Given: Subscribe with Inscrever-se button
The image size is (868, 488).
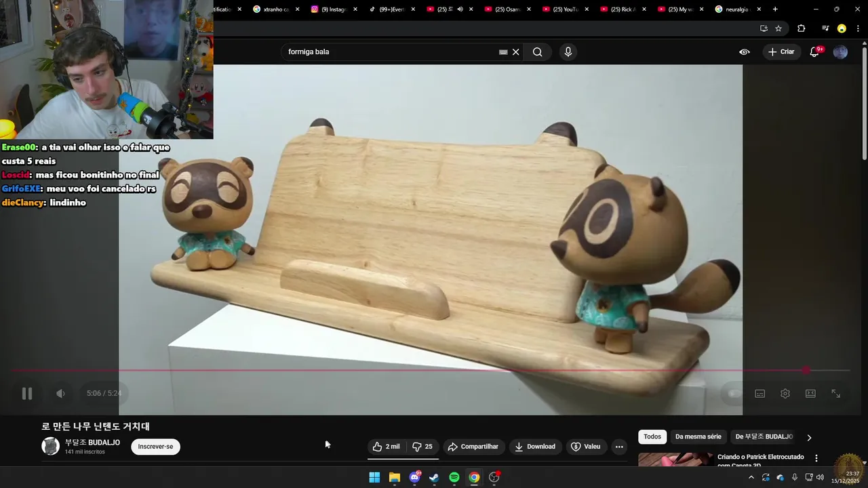Looking at the screenshot, I should [155, 447].
